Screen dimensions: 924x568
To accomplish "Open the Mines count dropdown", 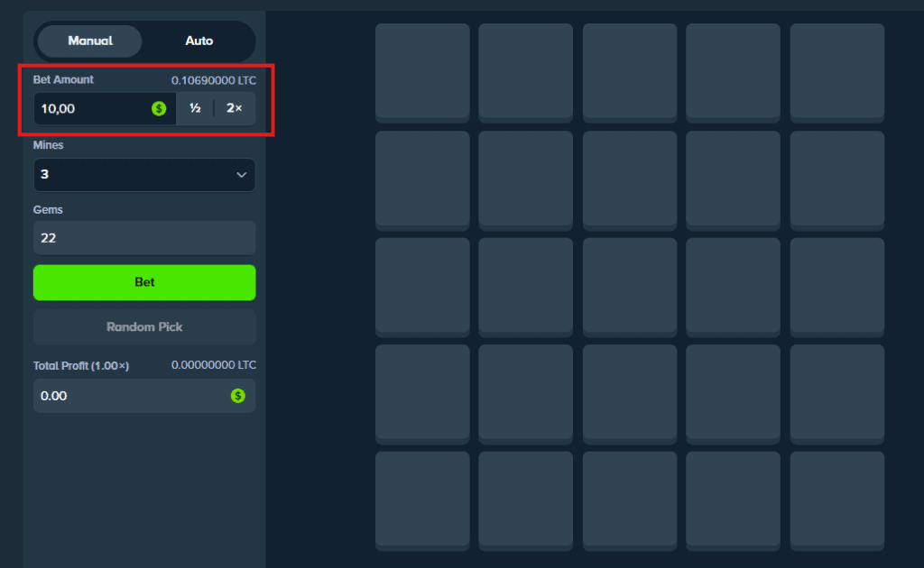I will pyautogui.click(x=144, y=175).
